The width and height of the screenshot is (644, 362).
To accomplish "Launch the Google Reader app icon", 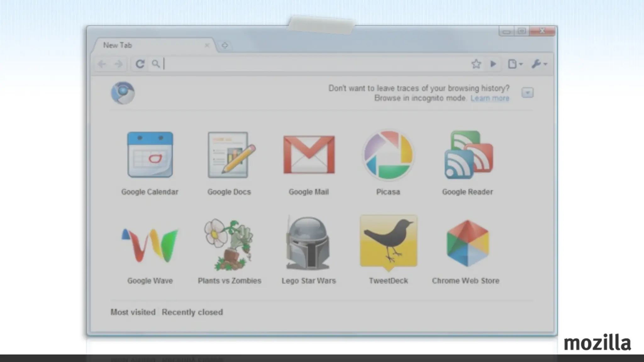I will [468, 155].
